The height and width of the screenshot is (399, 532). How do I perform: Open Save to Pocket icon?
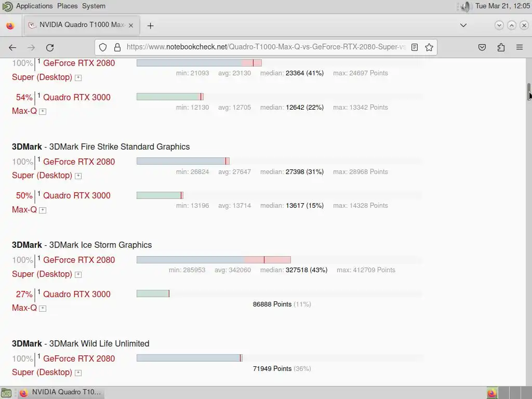(x=482, y=47)
